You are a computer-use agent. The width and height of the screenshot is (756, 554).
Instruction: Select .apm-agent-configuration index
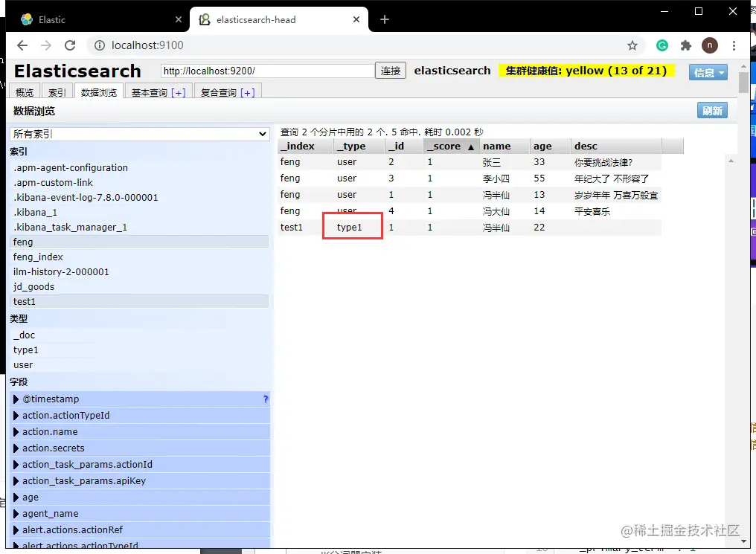tap(139, 167)
